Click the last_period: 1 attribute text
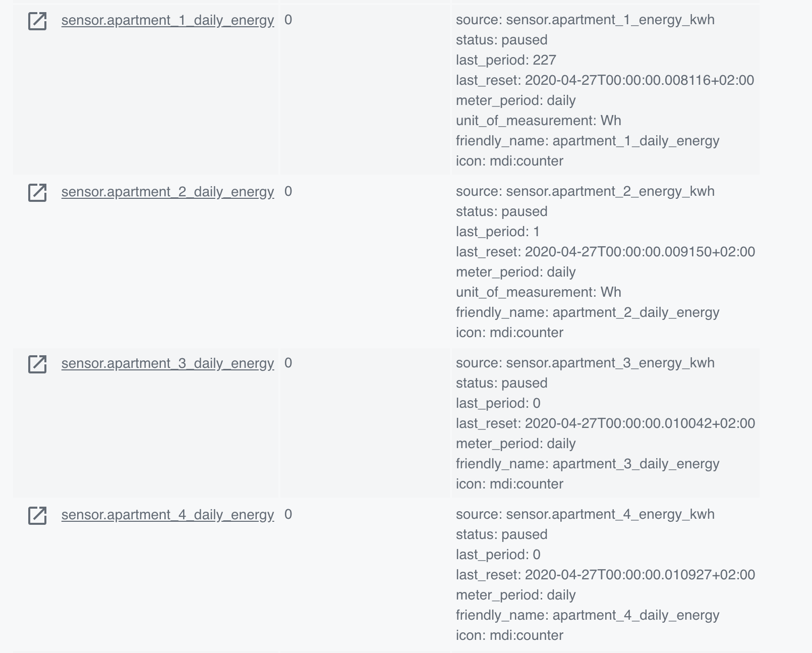Image resolution: width=812 pixels, height=653 pixels. point(498,232)
